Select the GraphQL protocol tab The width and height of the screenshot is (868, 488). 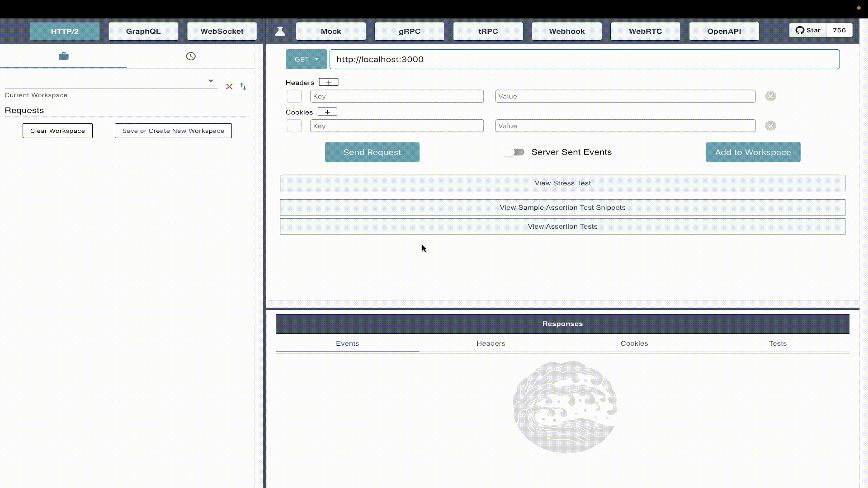click(143, 31)
